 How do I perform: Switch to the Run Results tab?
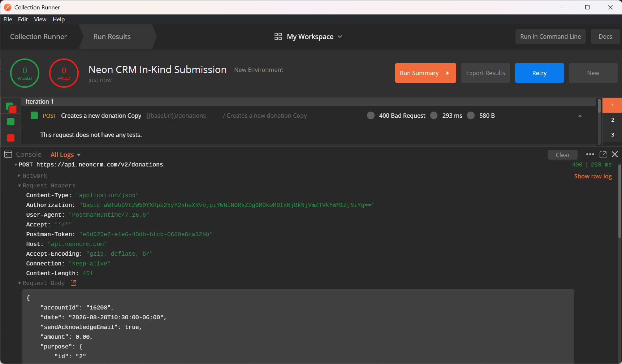[x=112, y=36]
